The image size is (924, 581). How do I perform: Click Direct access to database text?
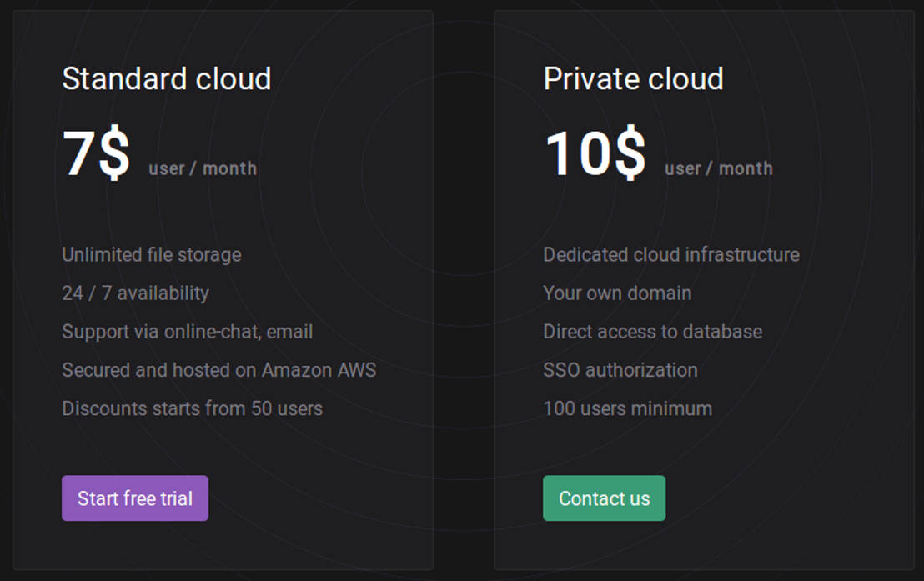click(x=652, y=331)
